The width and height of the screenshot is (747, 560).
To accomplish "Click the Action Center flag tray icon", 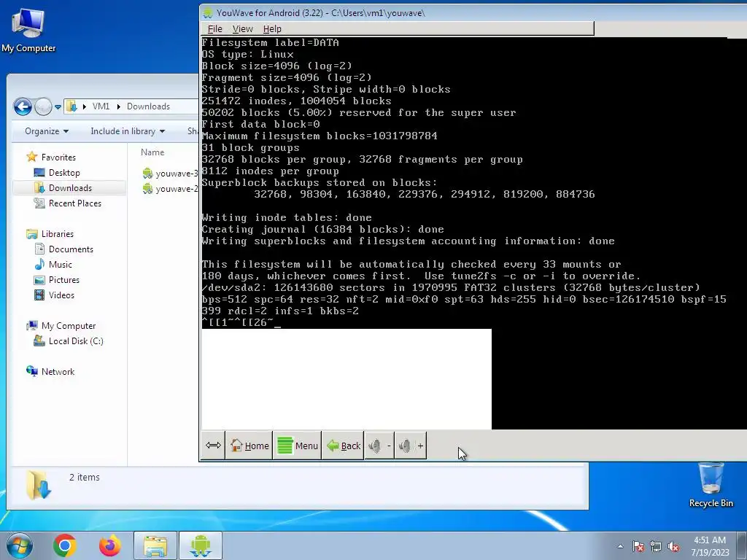I will coord(638,546).
